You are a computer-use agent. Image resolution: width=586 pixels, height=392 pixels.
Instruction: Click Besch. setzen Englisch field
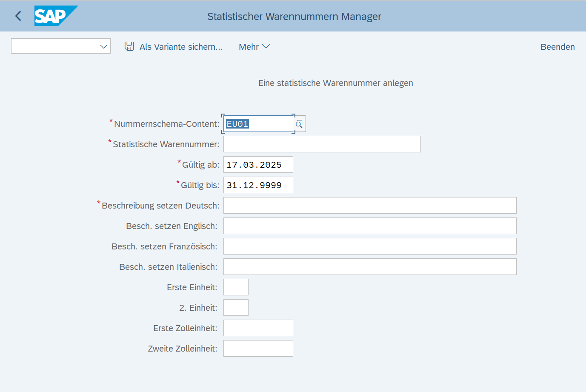click(x=370, y=226)
